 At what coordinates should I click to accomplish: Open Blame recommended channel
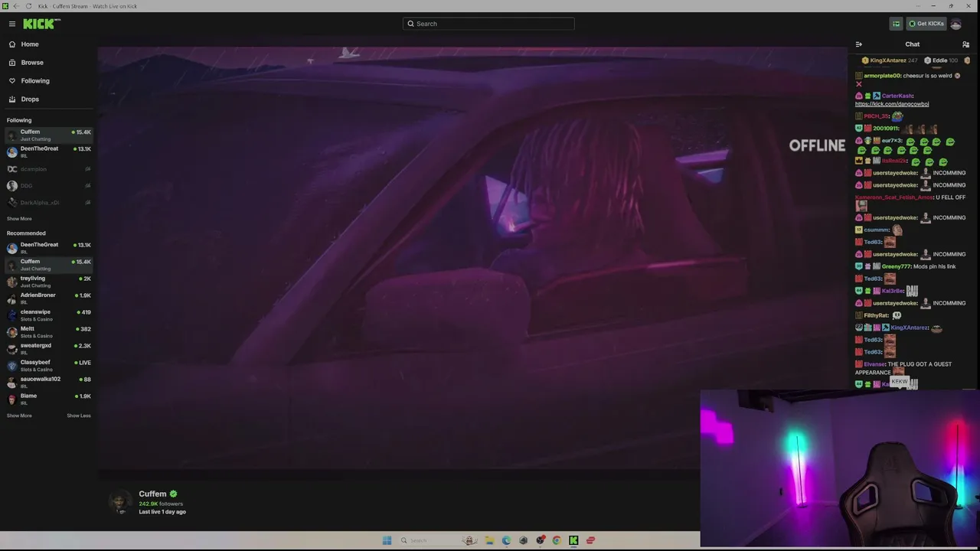tap(48, 399)
